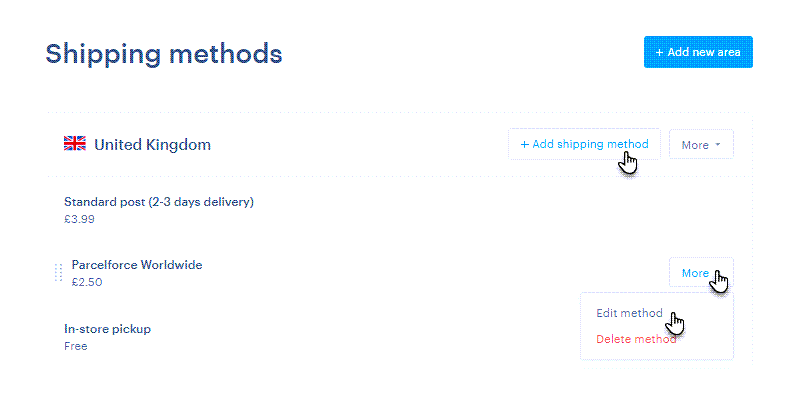Click the hand cursor over Edit method
The image size is (797, 410).
(676, 323)
